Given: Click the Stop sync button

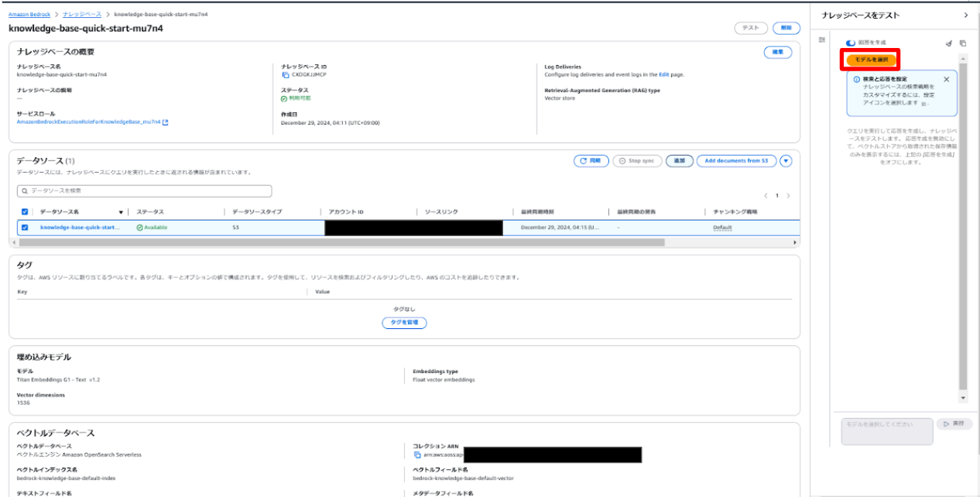Looking at the screenshot, I should coord(637,161).
